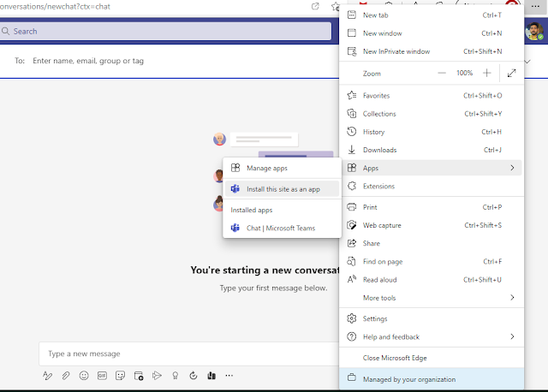Click the Collections icon in menu
Image resolution: width=548 pixels, height=392 pixels.
pyautogui.click(x=352, y=114)
